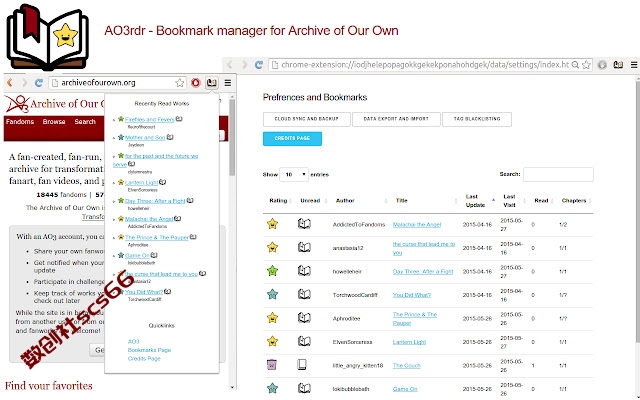640x400 pixels.
Task: Open the Browse menu on AO3 site
Action: coord(54,122)
